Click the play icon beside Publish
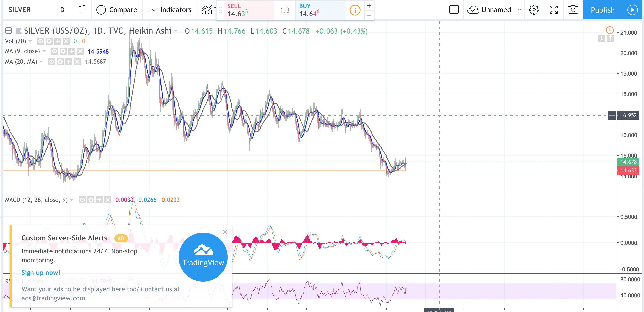Viewport: 644px width, 312px height. (x=632, y=10)
